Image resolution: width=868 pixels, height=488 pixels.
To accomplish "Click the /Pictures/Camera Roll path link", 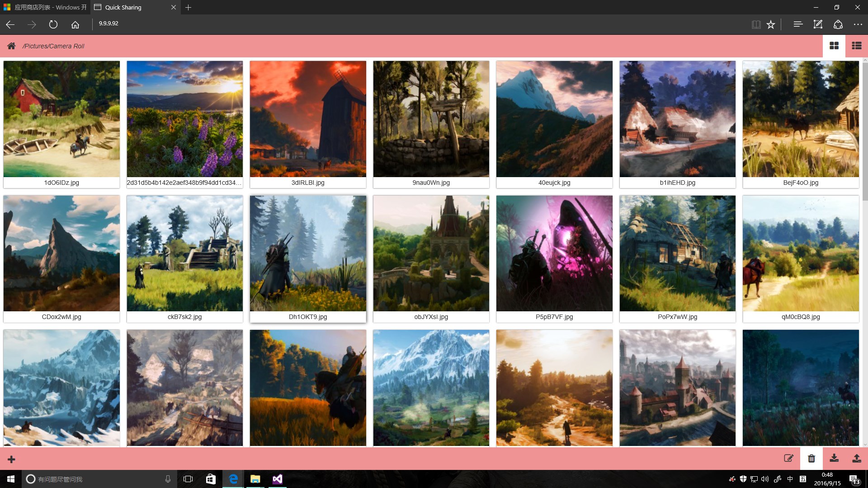I will pos(53,46).
